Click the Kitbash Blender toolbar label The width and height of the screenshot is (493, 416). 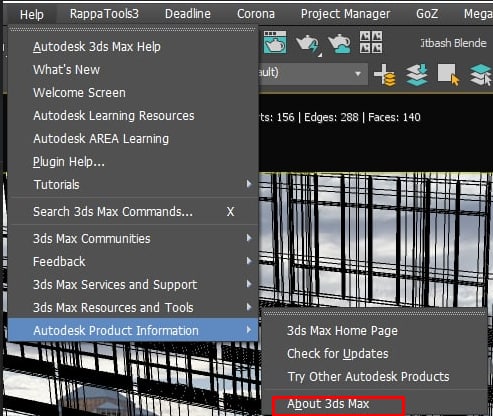[453, 43]
